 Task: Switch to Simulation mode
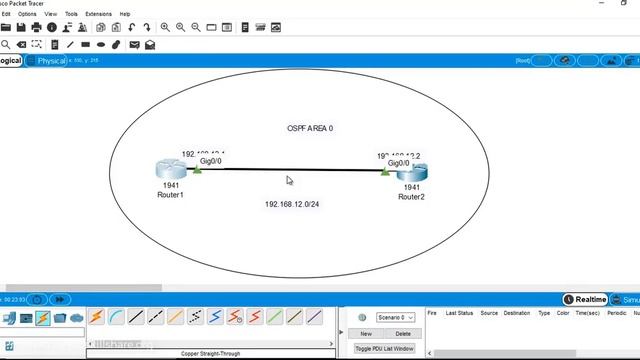(626, 300)
